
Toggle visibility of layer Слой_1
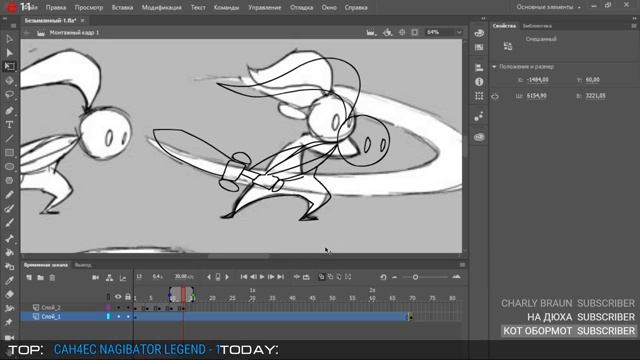click(x=118, y=317)
